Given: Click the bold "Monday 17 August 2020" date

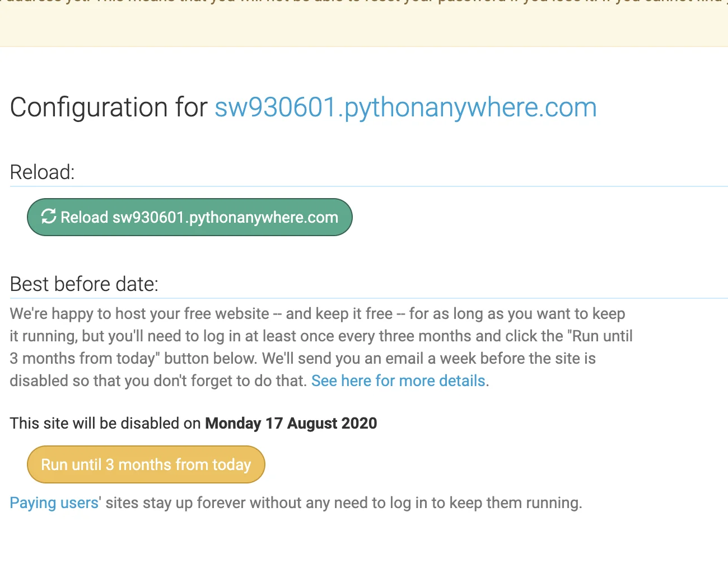Looking at the screenshot, I should click(x=291, y=424).
